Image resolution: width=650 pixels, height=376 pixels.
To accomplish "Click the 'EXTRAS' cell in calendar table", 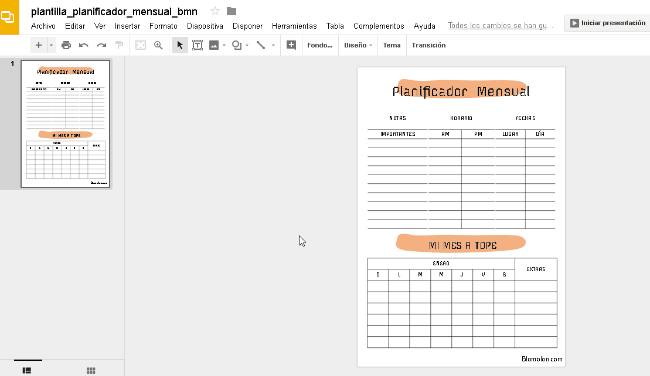I will 536,269.
